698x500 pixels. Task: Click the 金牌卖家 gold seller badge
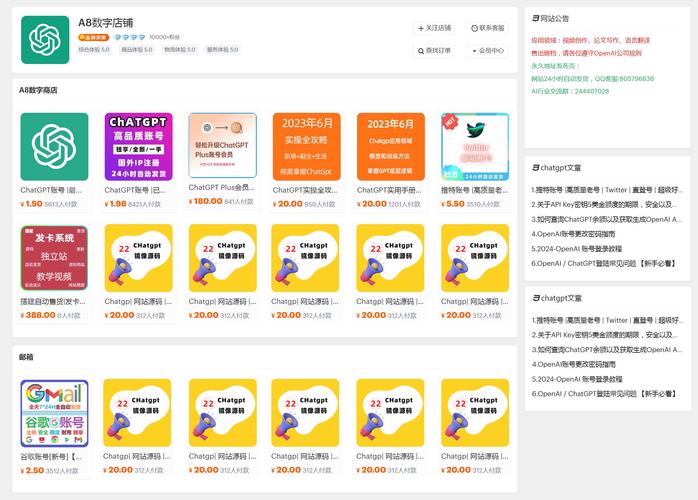coord(94,36)
